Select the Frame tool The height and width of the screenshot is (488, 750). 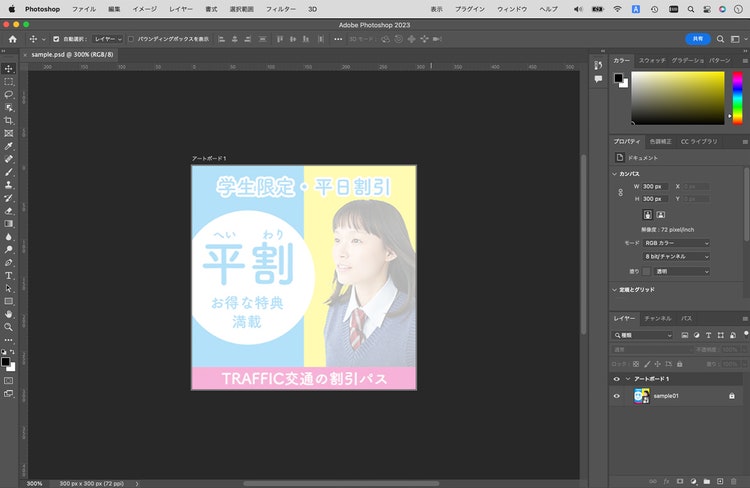pos(9,133)
